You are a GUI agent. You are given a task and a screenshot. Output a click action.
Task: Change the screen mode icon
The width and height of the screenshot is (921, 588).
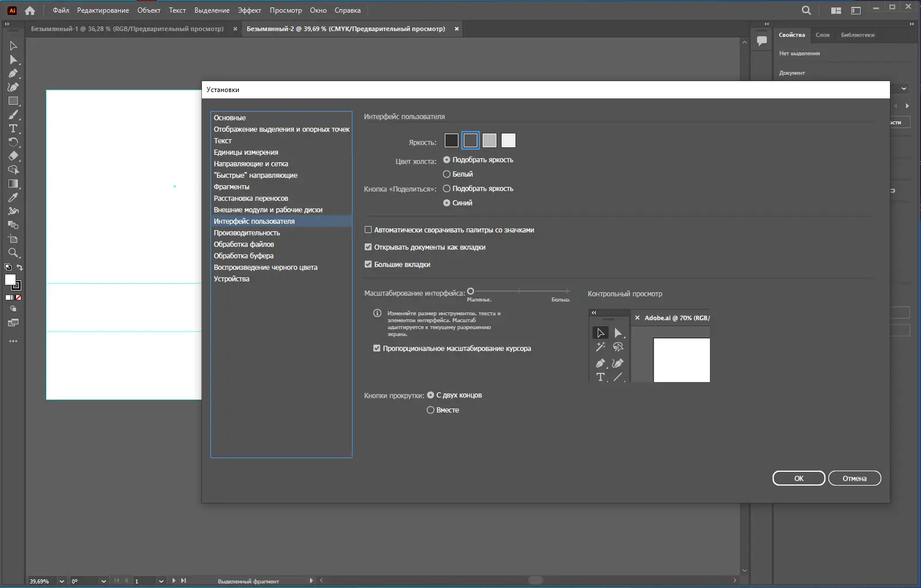click(13, 323)
